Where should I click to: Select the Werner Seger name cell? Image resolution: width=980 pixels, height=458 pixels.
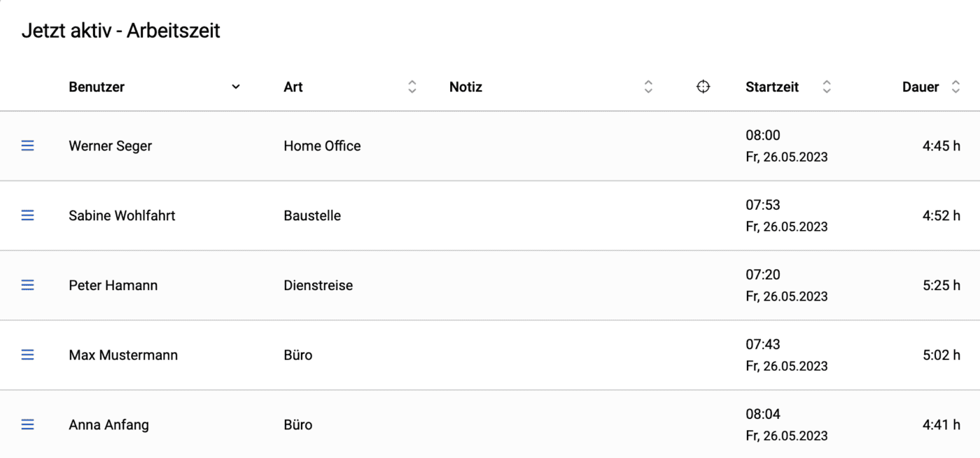click(110, 146)
